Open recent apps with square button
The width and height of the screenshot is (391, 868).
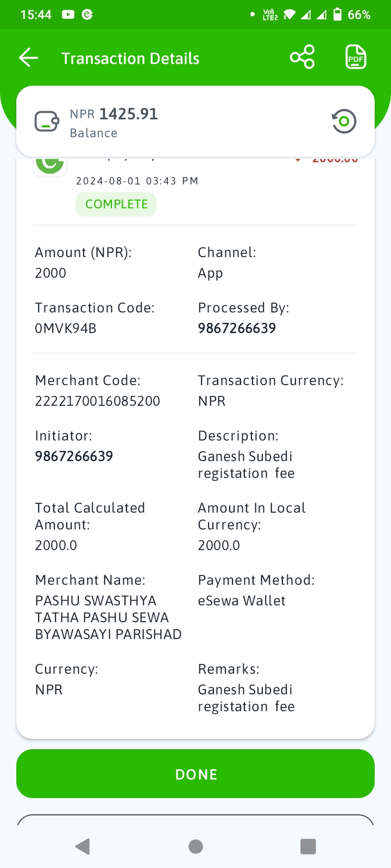[308, 846]
